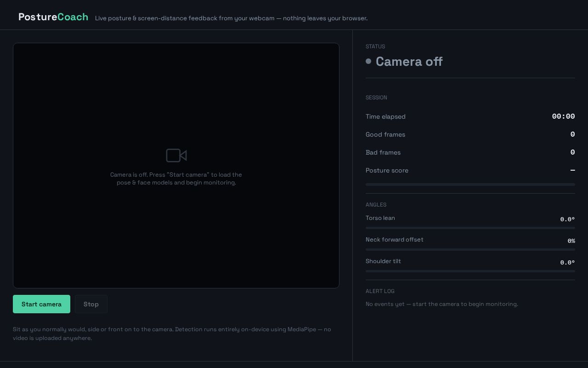Image resolution: width=588 pixels, height=368 pixels.
Task: Click the PostureCoach logo title
Action: point(53,17)
